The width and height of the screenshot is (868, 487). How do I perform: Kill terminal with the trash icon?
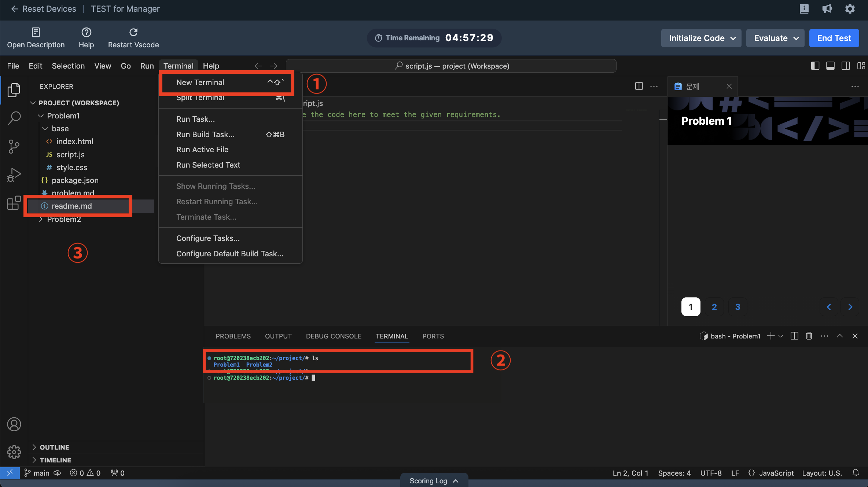[809, 336]
